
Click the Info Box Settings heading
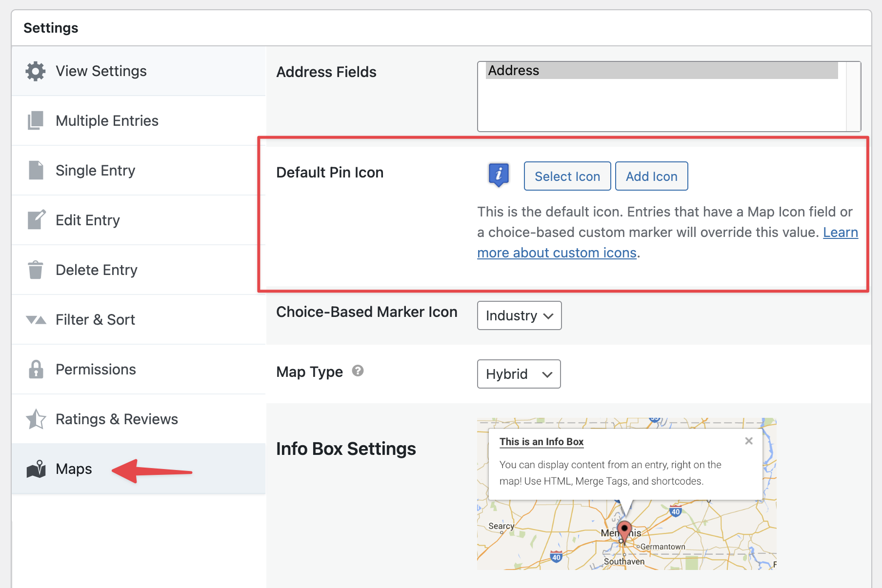point(346,449)
